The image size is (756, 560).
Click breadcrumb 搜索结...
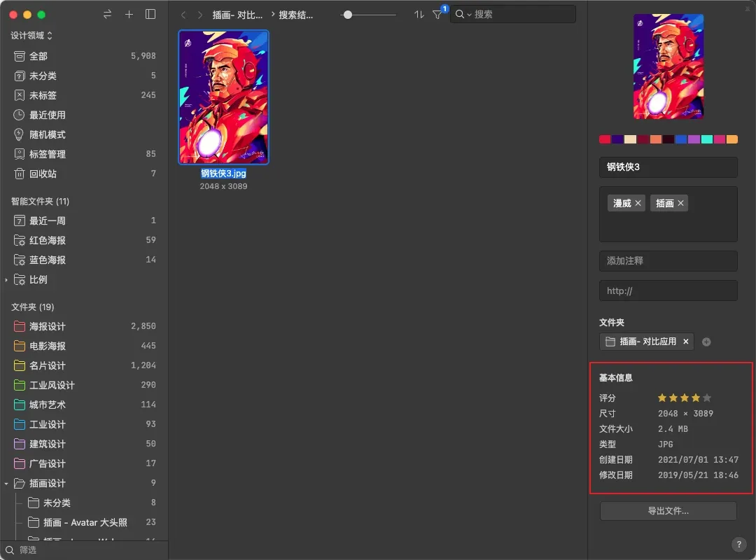pyautogui.click(x=296, y=15)
